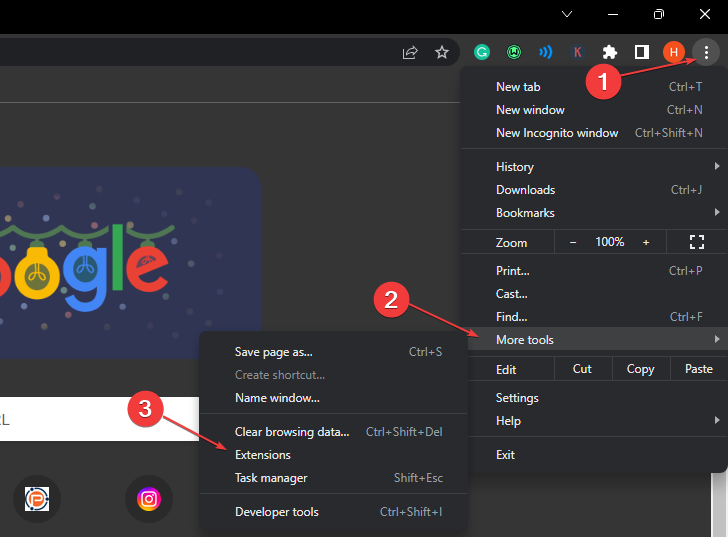This screenshot has height=537, width=728.
Task: Click the tab search chevron in title bar
Action: [567, 14]
